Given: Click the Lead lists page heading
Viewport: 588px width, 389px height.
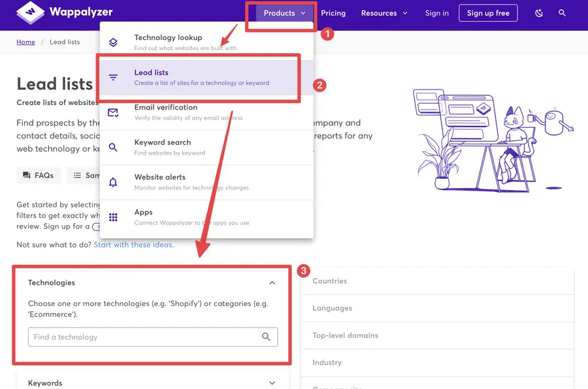Looking at the screenshot, I should click(x=54, y=84).
